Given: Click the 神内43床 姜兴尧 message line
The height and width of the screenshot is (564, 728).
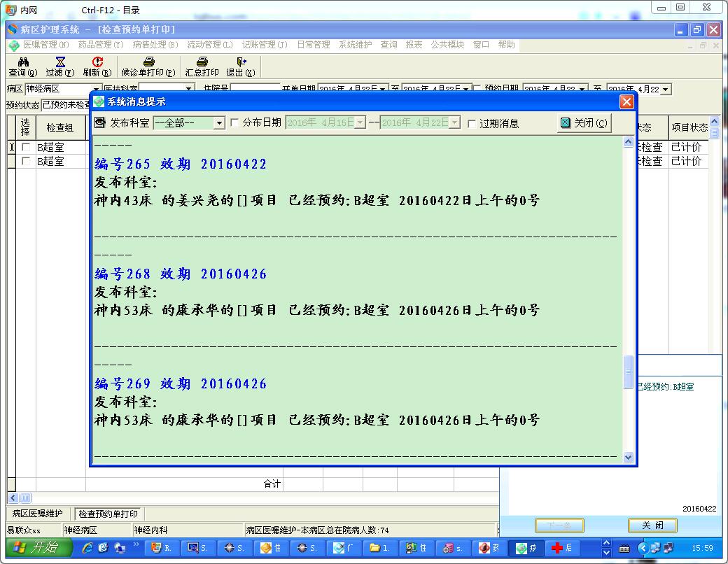Looking at the screenshot, I should click(317, 200).
